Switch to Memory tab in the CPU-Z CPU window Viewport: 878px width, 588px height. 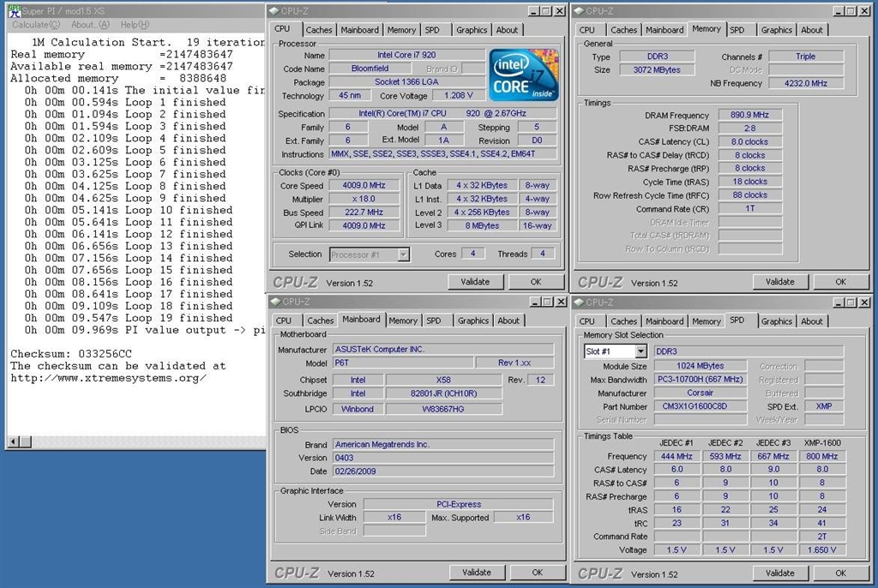click(x=401, y=30)
